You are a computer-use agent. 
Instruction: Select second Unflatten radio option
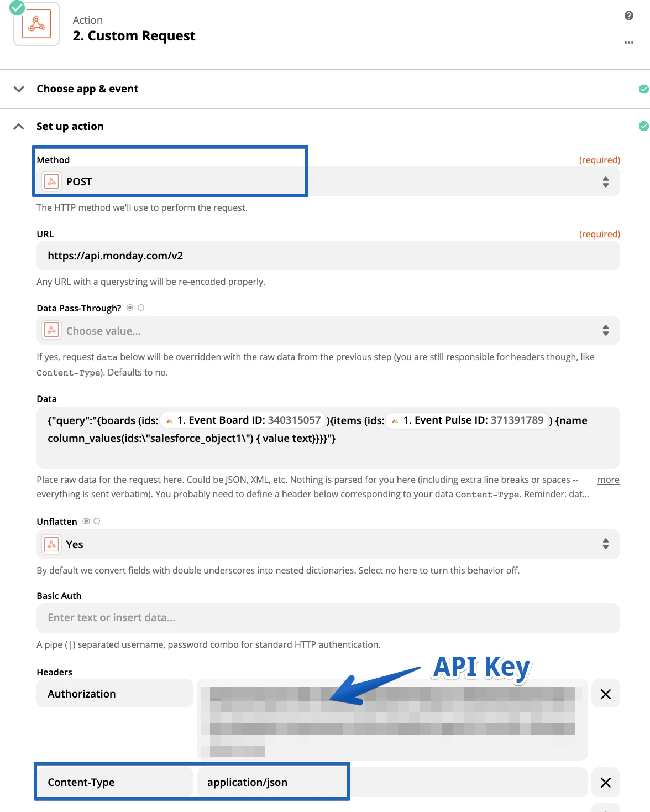[97, 521]
